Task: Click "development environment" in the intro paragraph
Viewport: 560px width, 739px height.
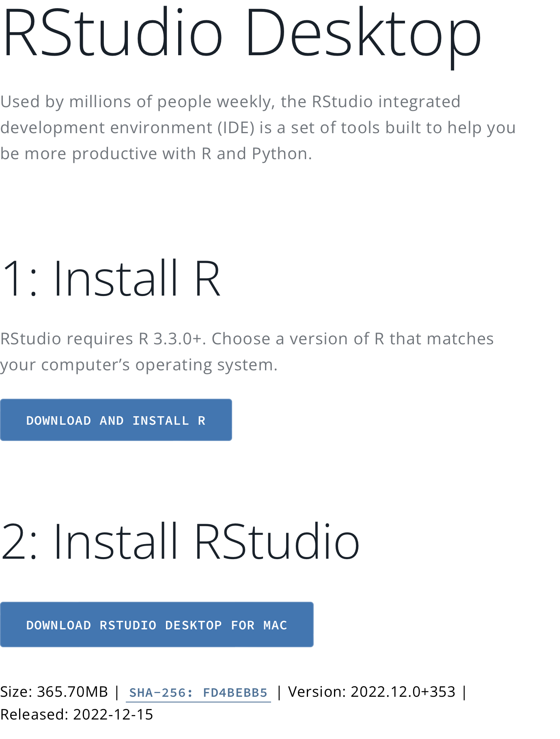Action: [106, 128]
